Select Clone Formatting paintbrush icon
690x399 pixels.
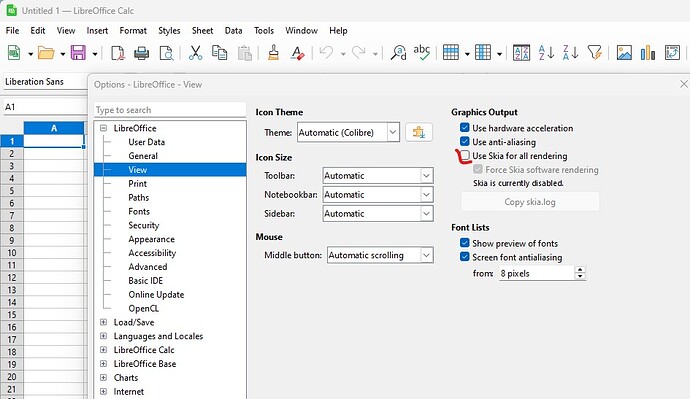point(273,52)
